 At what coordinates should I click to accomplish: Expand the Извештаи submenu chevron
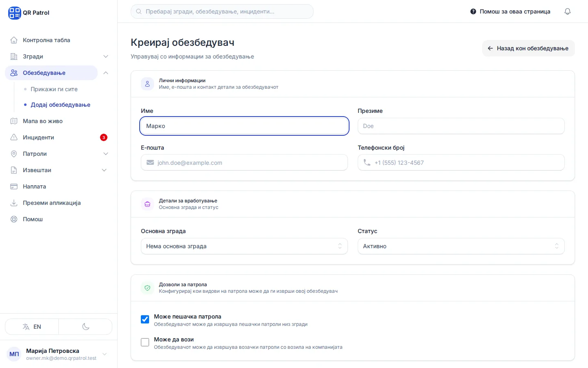tap(104, 170)
